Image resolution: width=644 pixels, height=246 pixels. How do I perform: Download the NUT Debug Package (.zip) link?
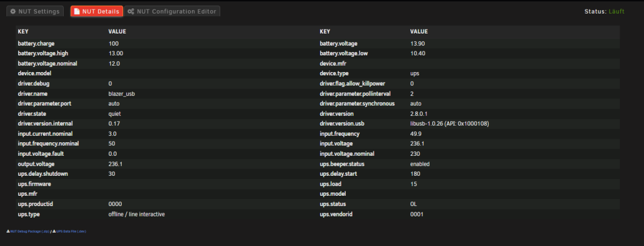[30, 231]
